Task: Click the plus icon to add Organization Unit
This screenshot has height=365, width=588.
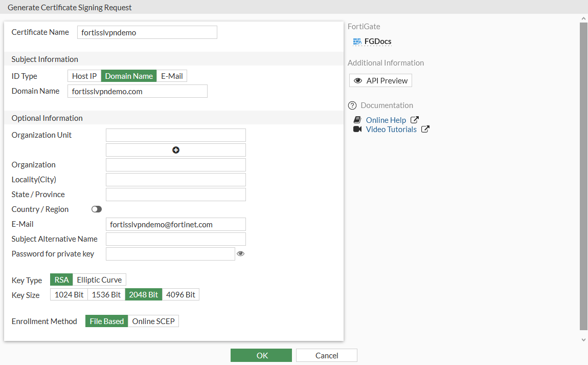Action: [176, 150]
